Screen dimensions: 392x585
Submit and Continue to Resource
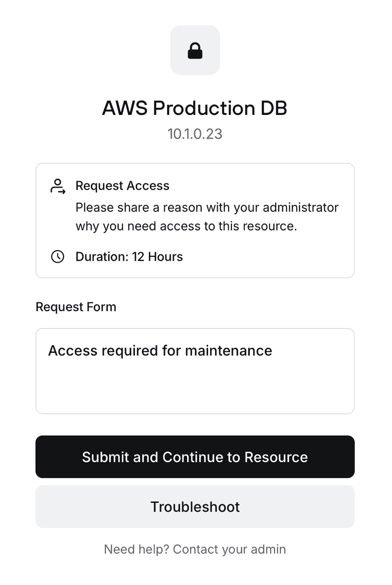(x=195, y=457)
